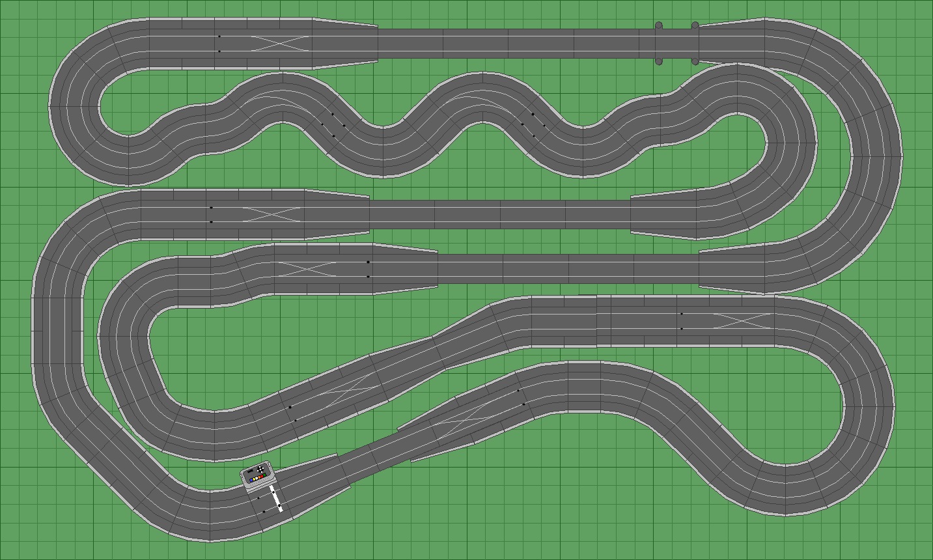
Task: Click the white start/finish line
Action: click(x=276, y=498)
